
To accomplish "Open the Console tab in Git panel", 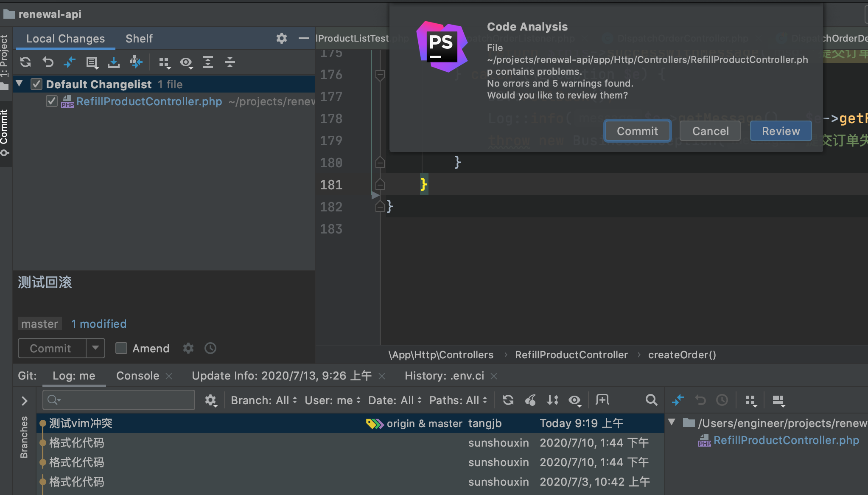I will point(137,376).
